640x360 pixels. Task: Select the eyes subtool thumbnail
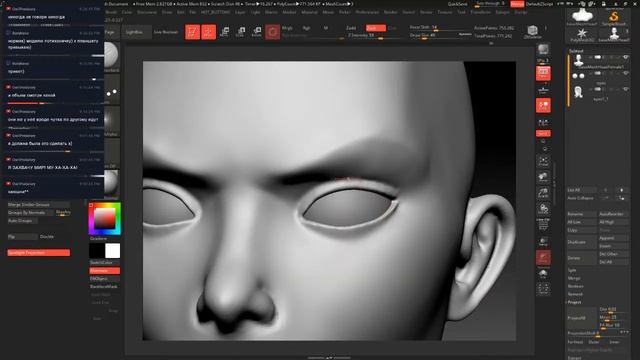[x=578, y=76]
